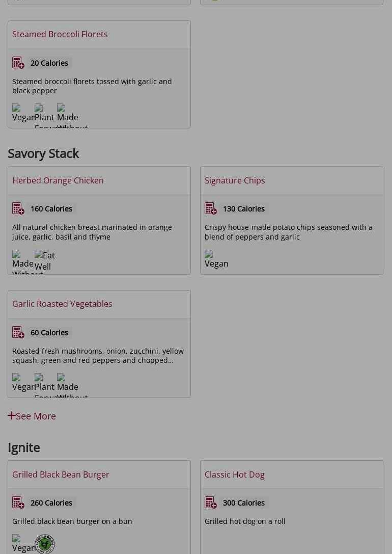392x554 pixels.
Task: Open Herbed Orange Chicken details
Action: (x=58, y=180)
